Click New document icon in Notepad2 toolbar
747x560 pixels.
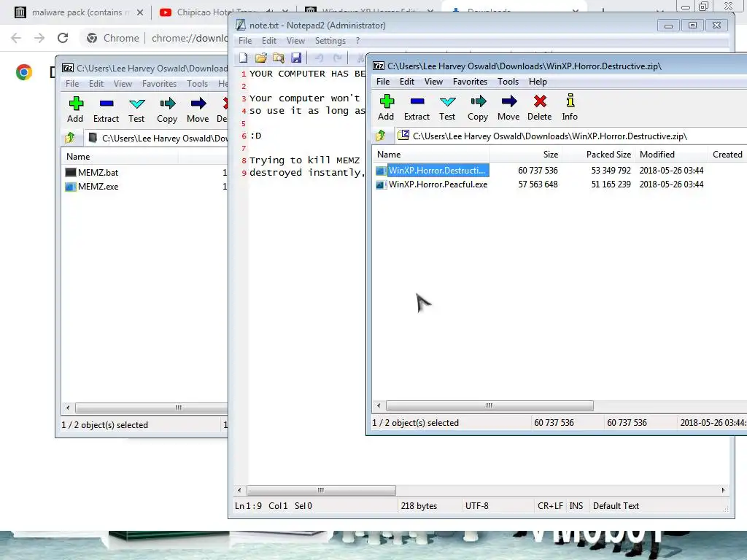pyautogui.click(x=244, y=58)
